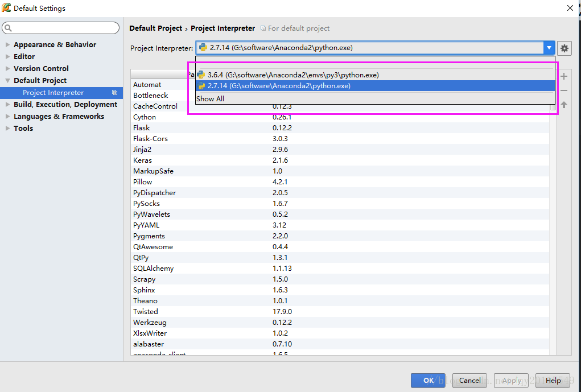Expand the Version Control node
581x392 pixels.
point(7,68)
